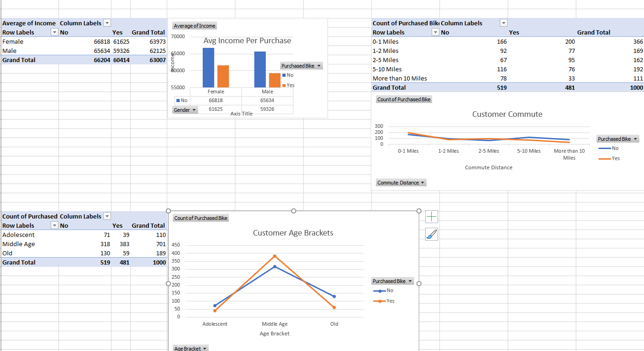Select the Avg Income Per Purchase chart title
Viewport: 644px width, 351px height.
click(247, 40)
